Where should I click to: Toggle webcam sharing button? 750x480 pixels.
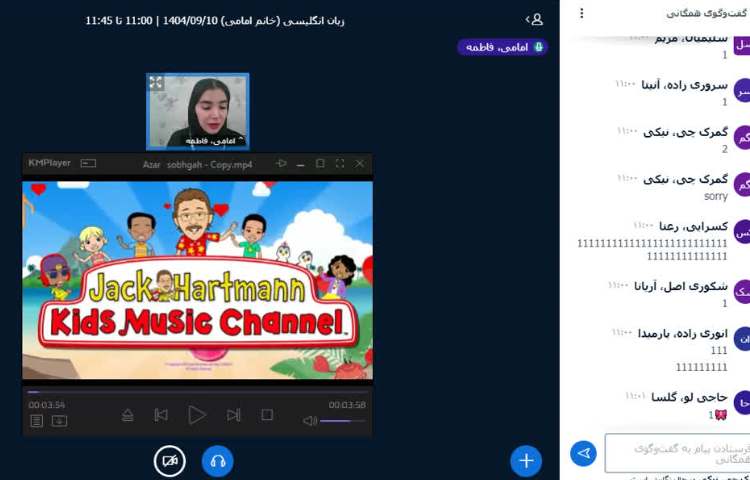pyautogui.click(x=170, y=461)
